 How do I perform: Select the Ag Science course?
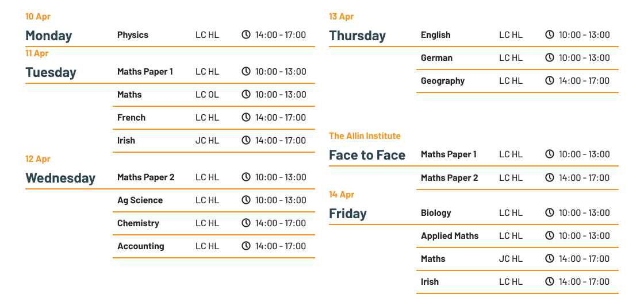tap(140, 200)
